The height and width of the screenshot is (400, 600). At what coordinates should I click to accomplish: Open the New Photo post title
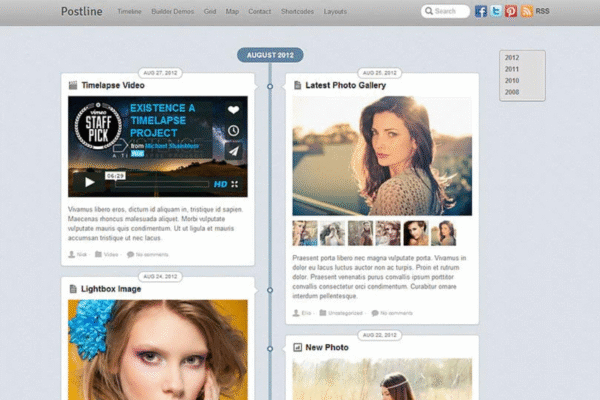[x=327, y=347]
